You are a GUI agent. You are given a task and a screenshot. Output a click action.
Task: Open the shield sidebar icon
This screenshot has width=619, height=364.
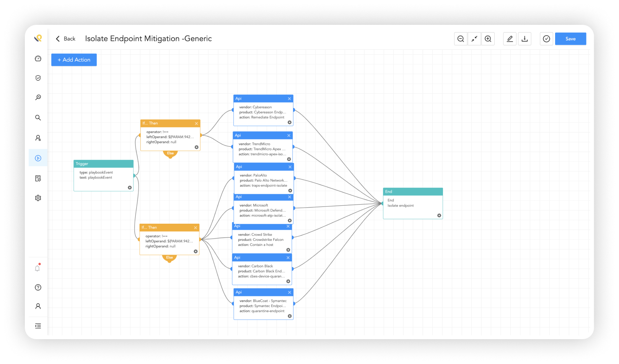38,78
